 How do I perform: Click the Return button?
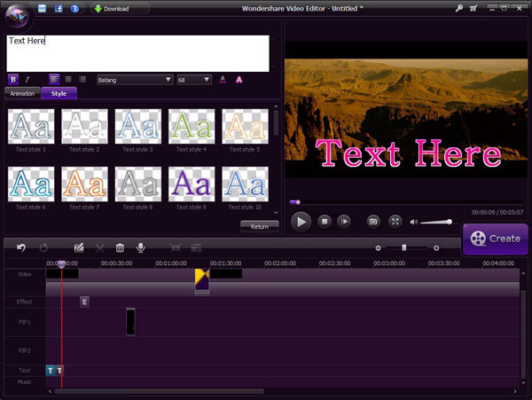click(x=259, y=226)
